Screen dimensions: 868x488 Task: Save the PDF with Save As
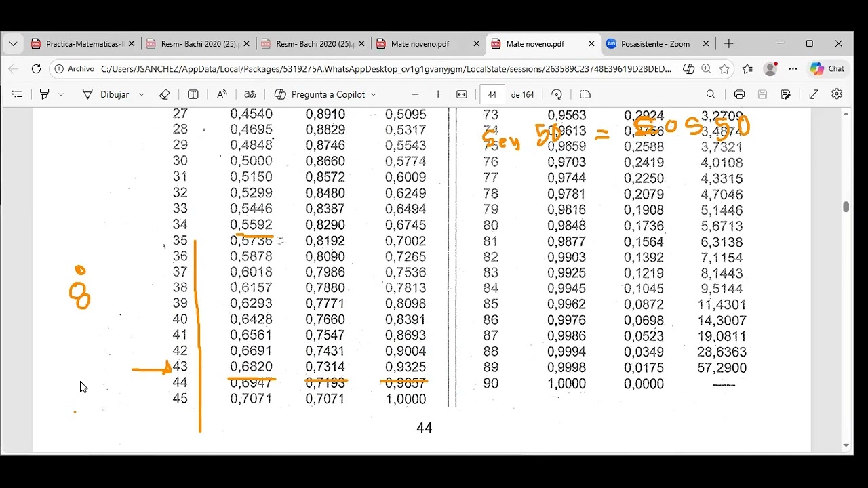785,94
